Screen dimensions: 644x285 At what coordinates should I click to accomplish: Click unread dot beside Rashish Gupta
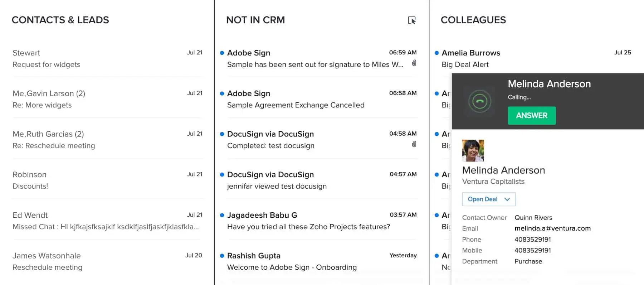pyautogui.click(x=222, y=256)
